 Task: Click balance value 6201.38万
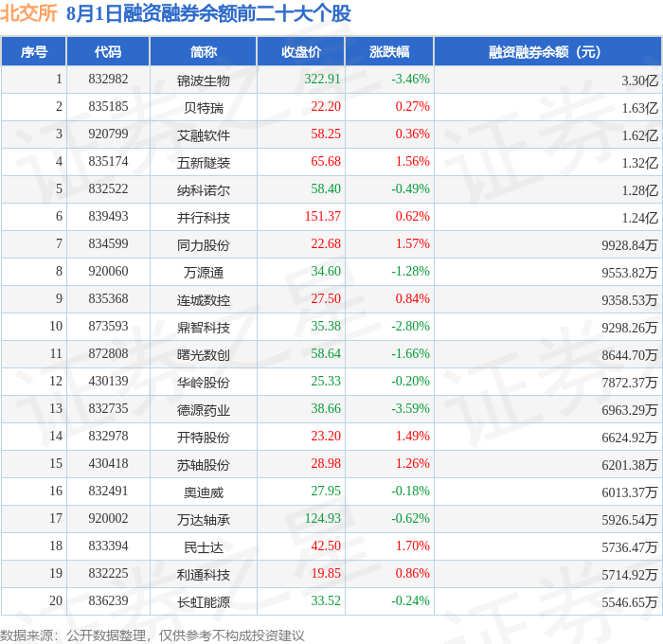pos(630,465)
